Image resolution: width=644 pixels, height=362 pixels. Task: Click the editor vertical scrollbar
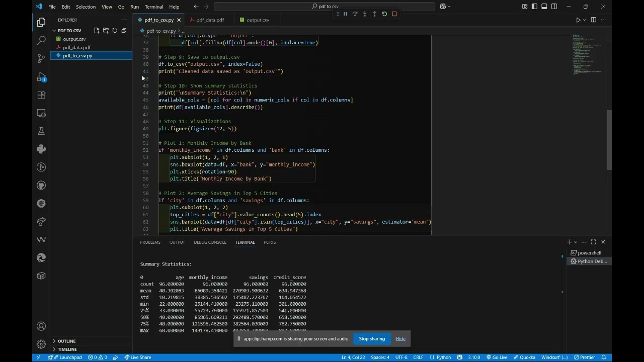pos(609,141)
